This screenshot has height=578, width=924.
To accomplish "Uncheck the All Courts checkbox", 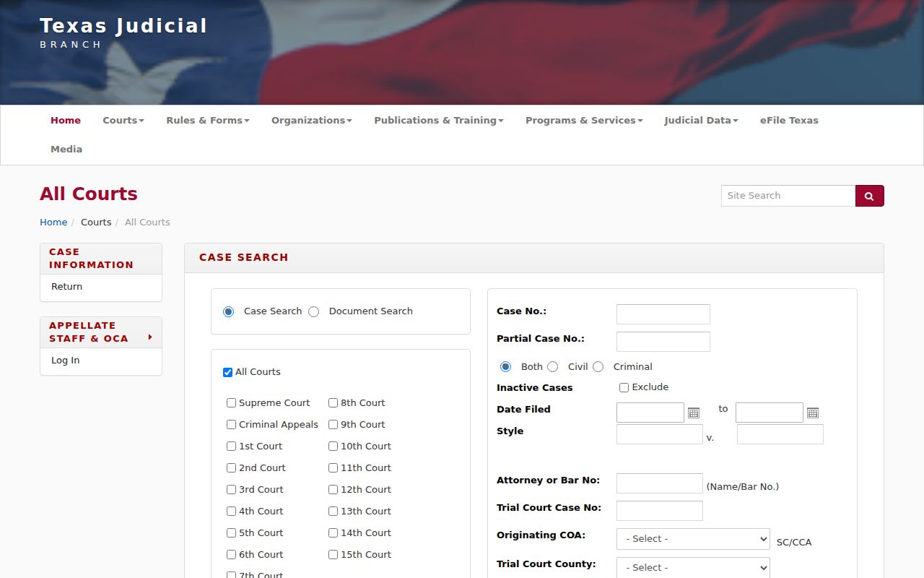I will coord(228,372).
